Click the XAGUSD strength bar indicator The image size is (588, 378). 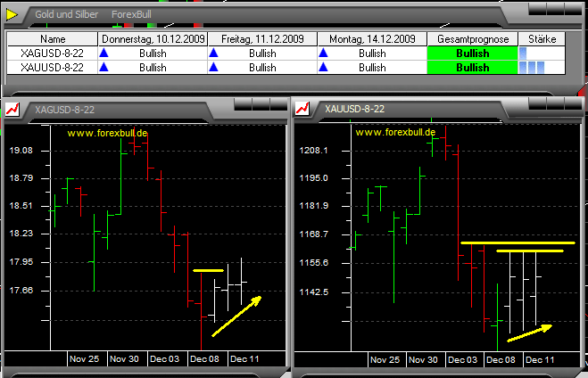click(525, 53)
